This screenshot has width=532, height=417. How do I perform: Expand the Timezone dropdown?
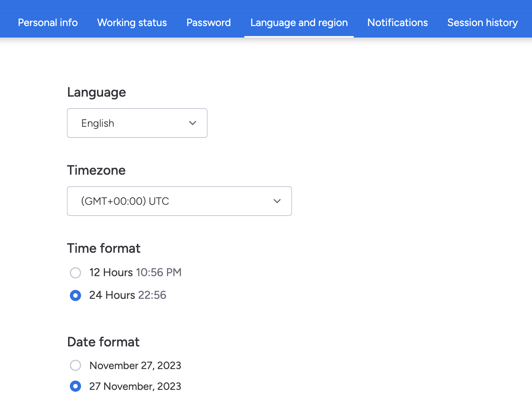179,201
